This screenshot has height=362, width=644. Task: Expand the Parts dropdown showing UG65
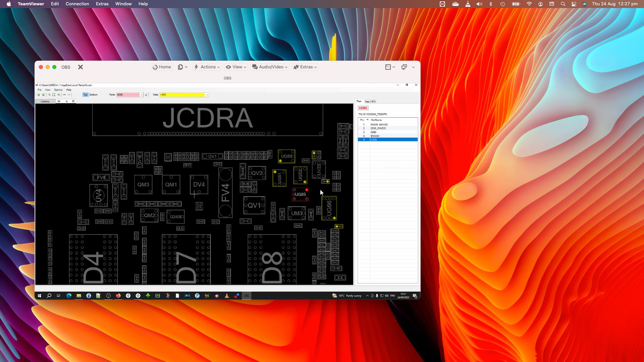point(141,95)
